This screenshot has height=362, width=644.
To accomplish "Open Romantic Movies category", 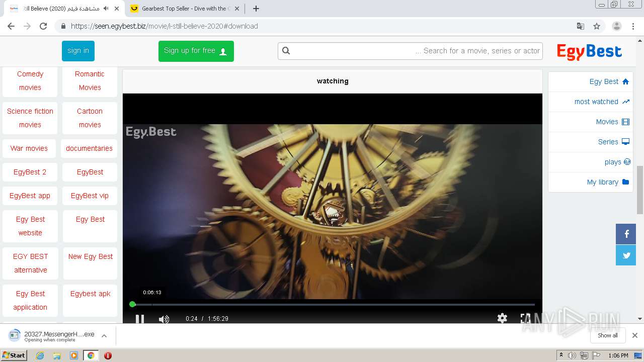I will (x=90, y=80).
